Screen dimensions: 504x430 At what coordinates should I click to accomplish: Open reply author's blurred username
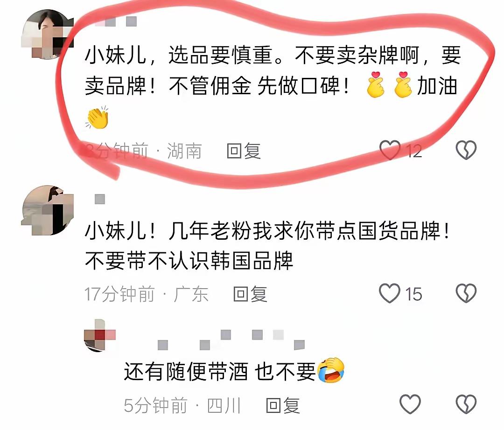click(231, 340)
